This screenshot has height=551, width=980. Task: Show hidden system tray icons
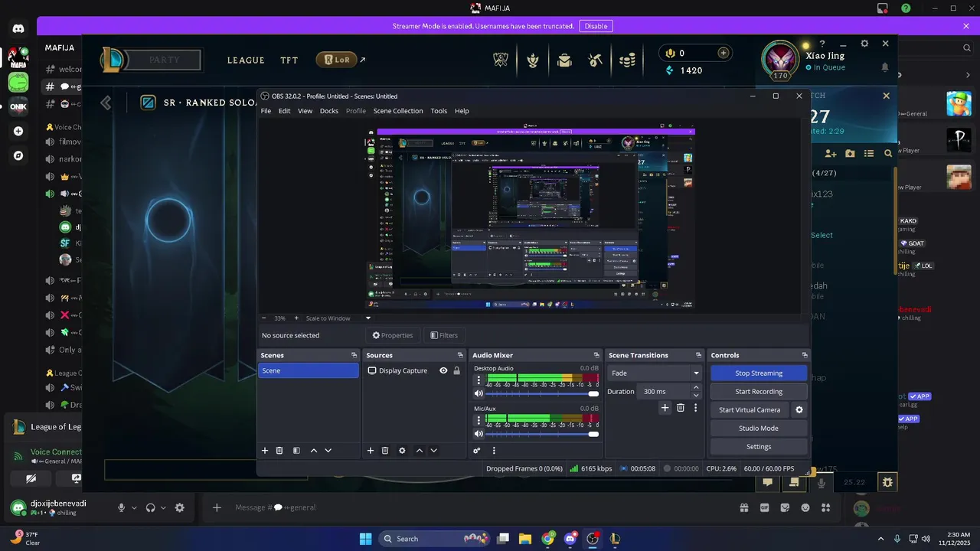[x=880, y=539]
